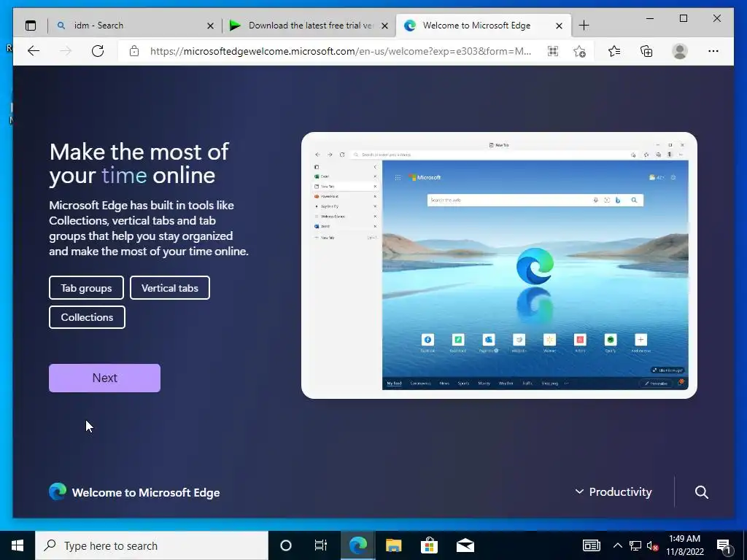The width and height of the screenshot is (747, 560).
Task: Click the Edge browser preview image
Action: pyautogui.click(x=499, y=265)
